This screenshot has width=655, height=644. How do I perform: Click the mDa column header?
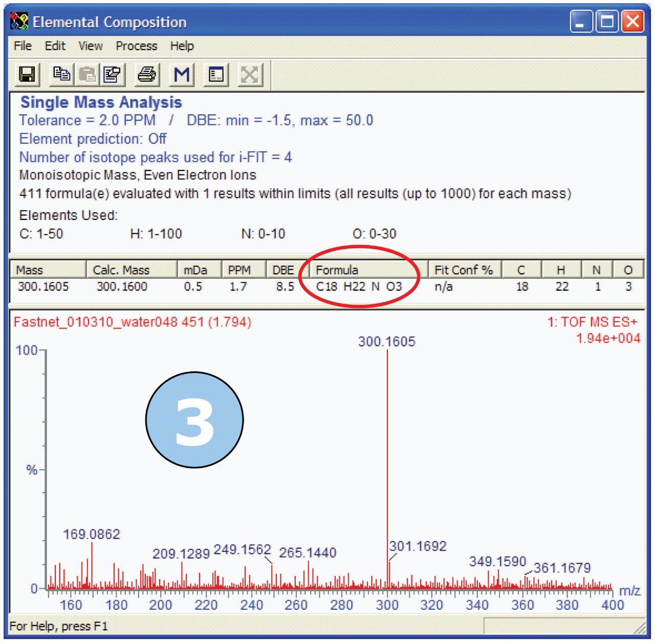point(199,270)
